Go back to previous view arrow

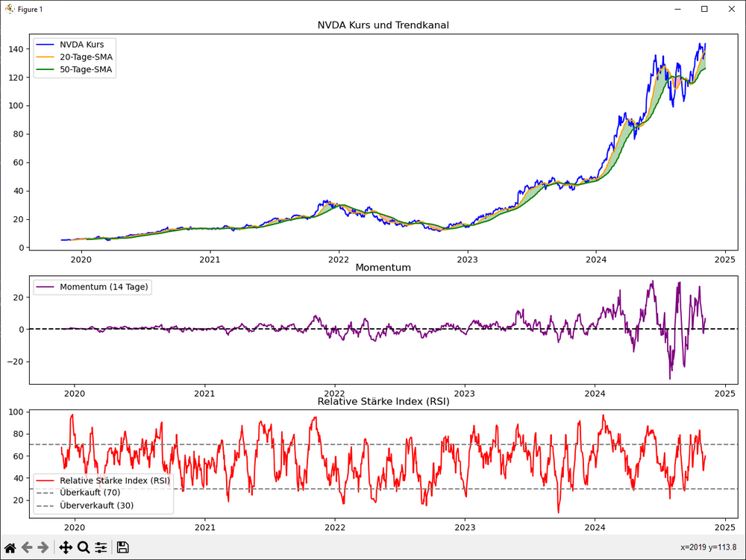click(27, 547)
